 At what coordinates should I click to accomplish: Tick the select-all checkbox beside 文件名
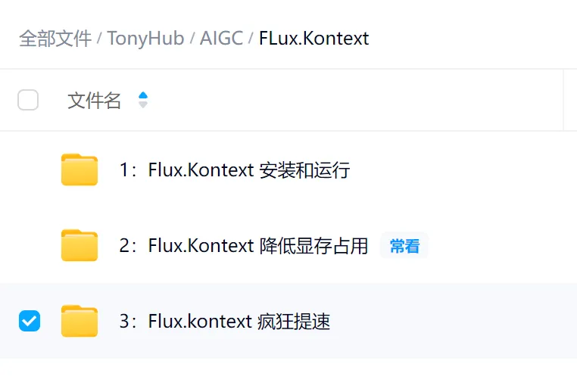(28, 100)
